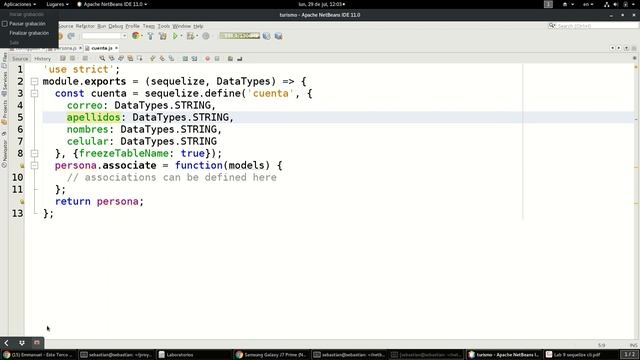Click workspace switcher 1/2 indicator

coord(629,355)
